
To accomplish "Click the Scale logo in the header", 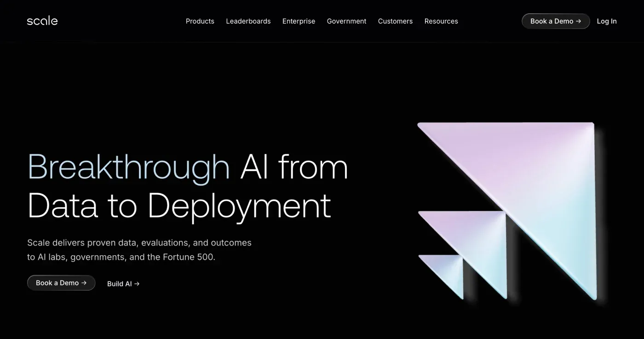I will point(42,21).
